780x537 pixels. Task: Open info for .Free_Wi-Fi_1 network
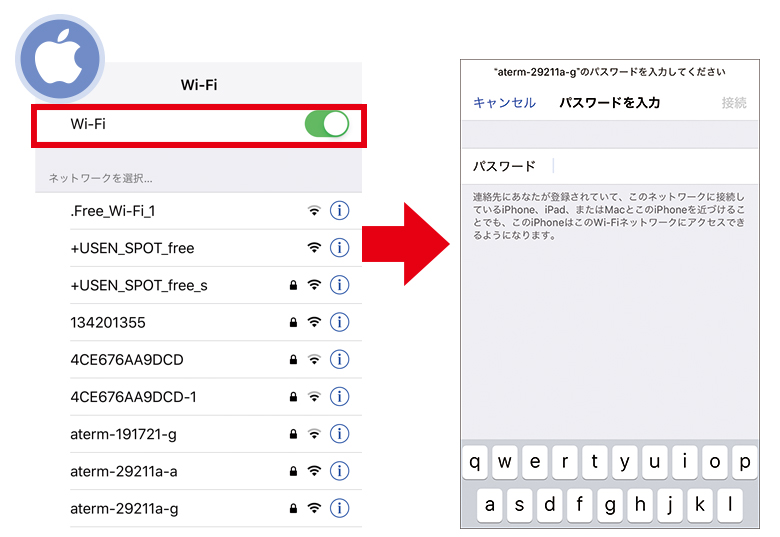pos(339,210)
